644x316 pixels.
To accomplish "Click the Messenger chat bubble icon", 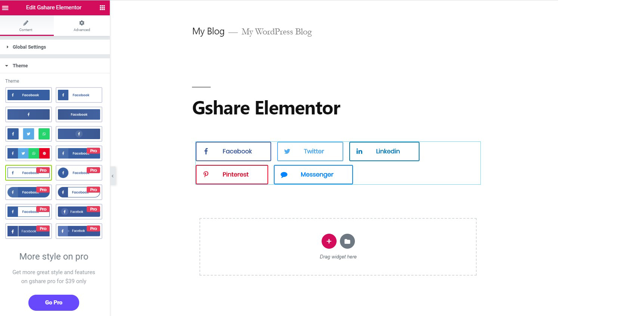I will point(284,175).
